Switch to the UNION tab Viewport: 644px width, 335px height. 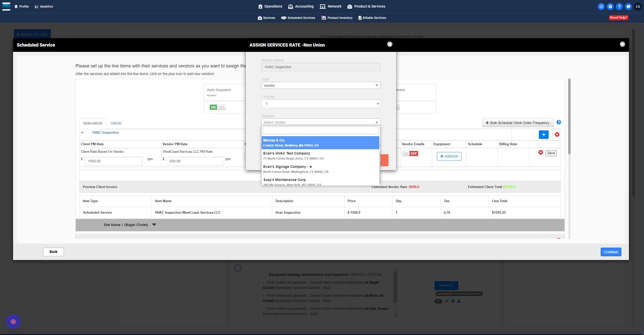(x=116, y=123)
